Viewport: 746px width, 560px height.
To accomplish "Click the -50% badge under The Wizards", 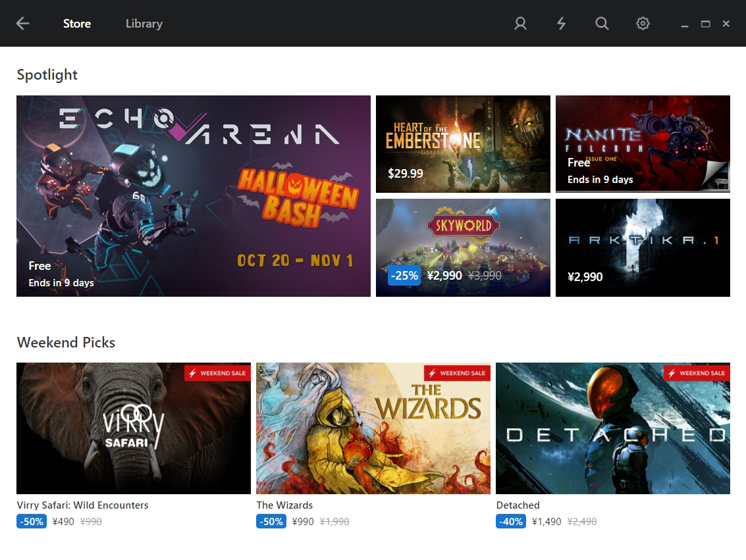I will click(x=271, y=521).
